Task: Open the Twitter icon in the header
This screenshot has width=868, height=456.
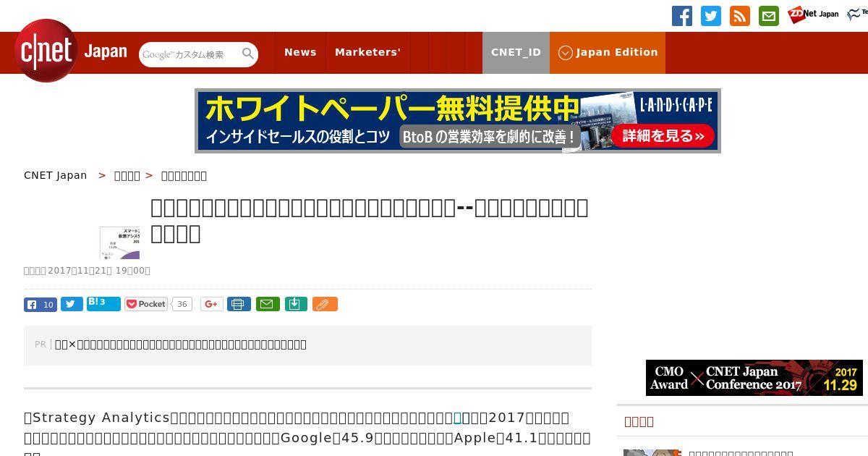Action: 711,16
